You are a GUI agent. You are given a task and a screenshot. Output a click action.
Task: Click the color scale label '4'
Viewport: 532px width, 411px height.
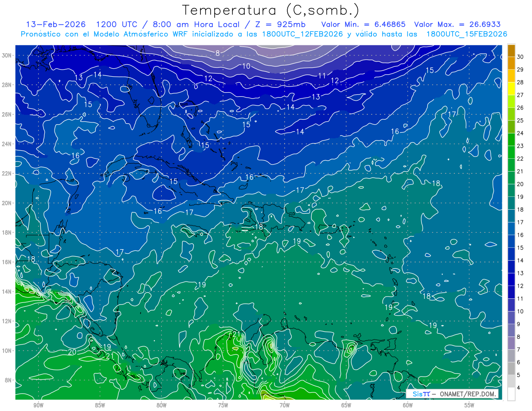pyautogui.click(x=519, y=388)
